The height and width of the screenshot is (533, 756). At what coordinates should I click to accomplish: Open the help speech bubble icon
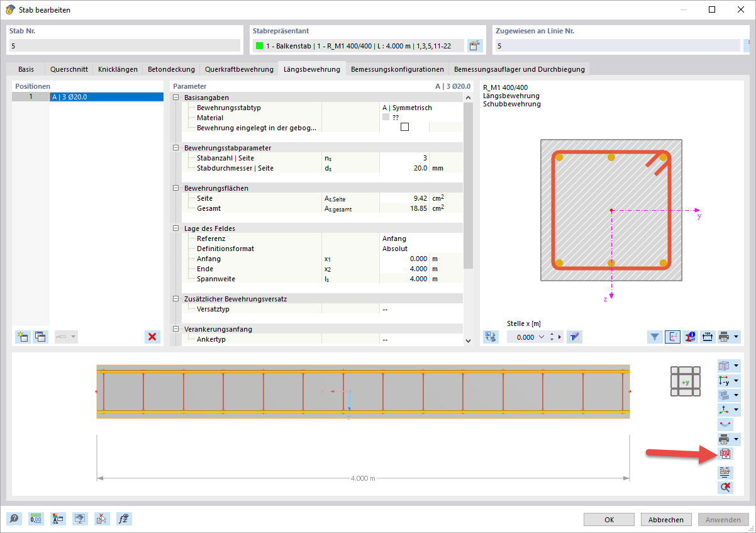[15, 519]
